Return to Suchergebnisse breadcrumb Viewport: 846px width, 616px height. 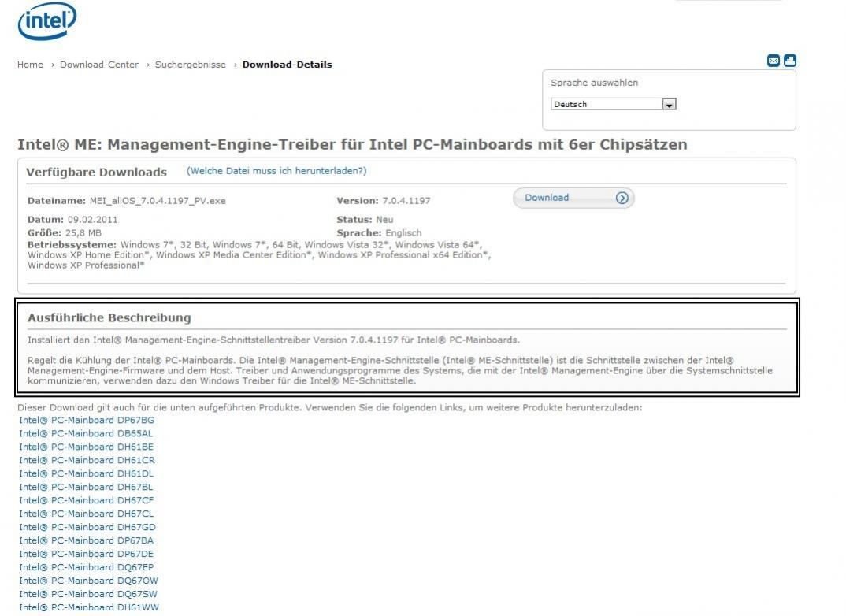191,65
